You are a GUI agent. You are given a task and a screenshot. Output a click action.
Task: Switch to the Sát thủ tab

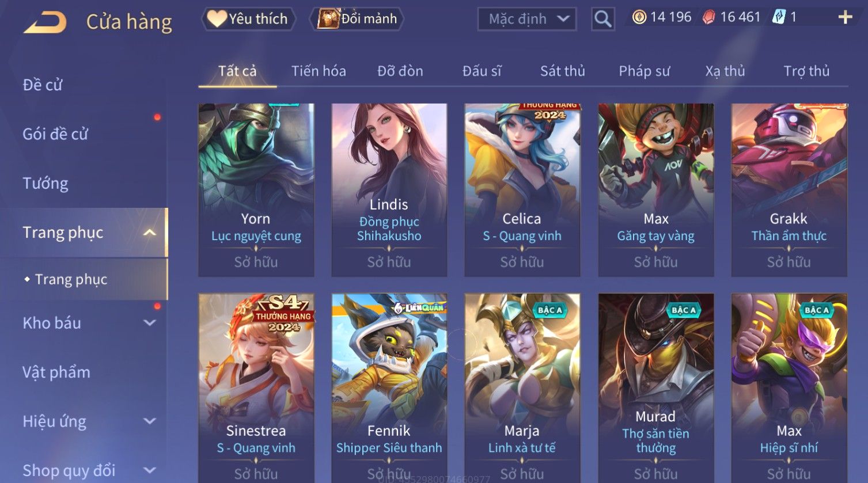tap(562, 71)
